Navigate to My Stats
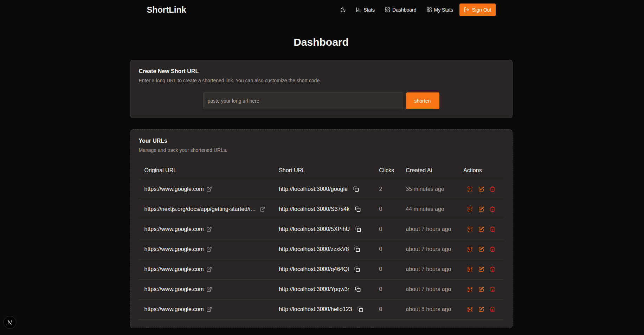 pyautogui.click(x=440, y=10)
